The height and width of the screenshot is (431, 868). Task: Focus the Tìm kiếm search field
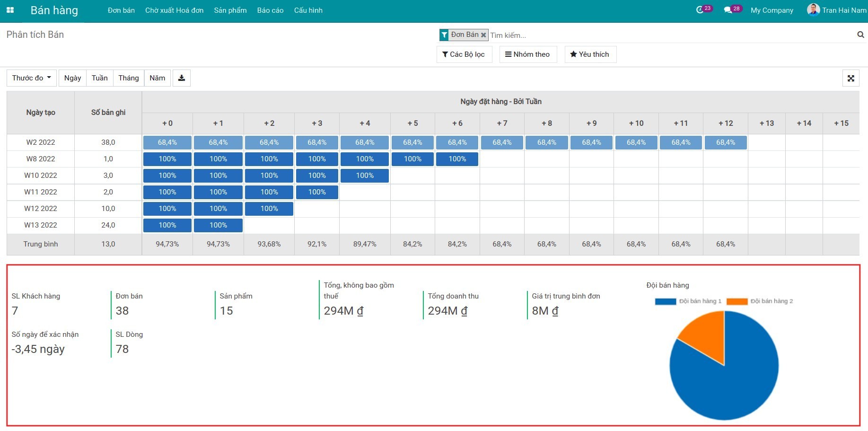[671, 35]
